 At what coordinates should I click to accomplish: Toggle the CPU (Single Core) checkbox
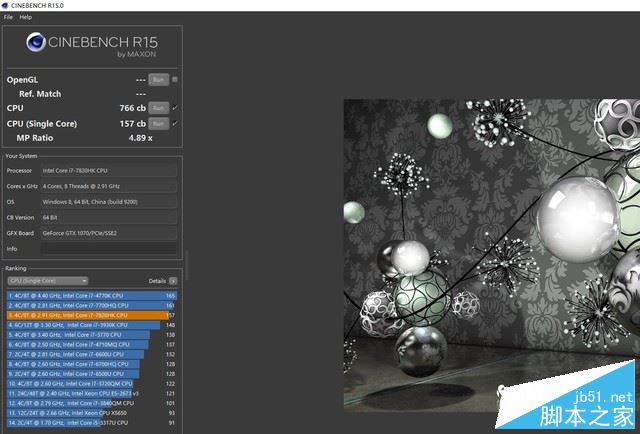tap(175, 123)
